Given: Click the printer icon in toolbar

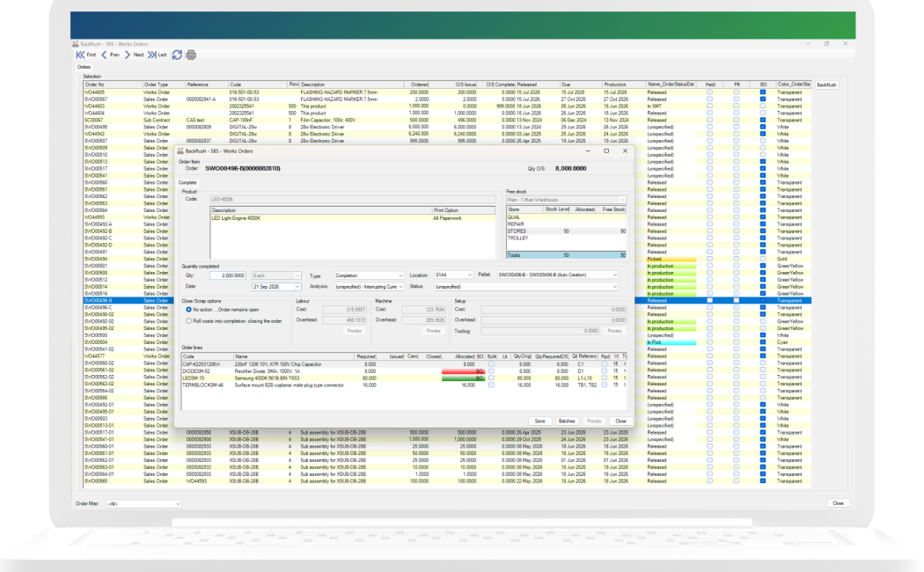Looking at the screenshot, I should pos(191,55).
